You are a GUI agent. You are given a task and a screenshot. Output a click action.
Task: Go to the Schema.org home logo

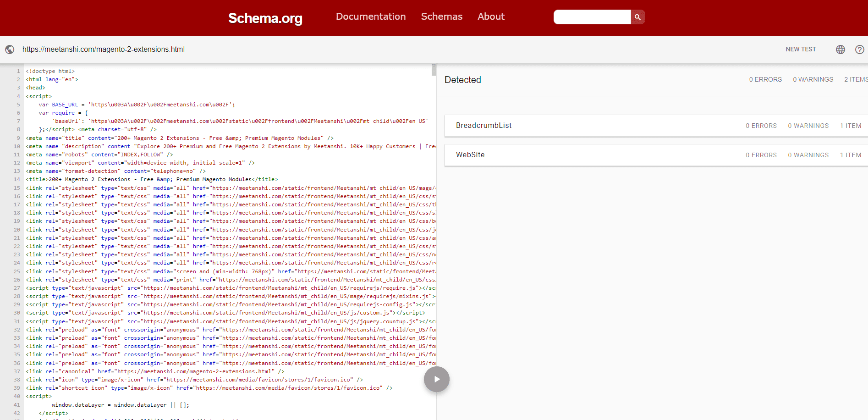click(265, 18)
